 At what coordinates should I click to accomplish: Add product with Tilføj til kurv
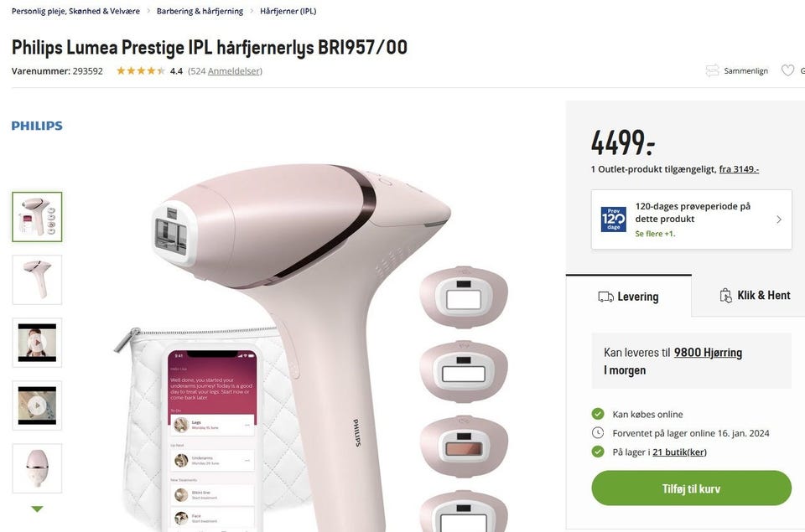click(691, 488)
